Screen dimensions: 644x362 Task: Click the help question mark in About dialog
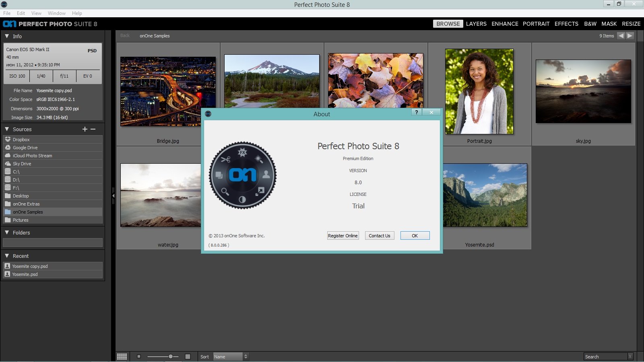tap(417, 112)
